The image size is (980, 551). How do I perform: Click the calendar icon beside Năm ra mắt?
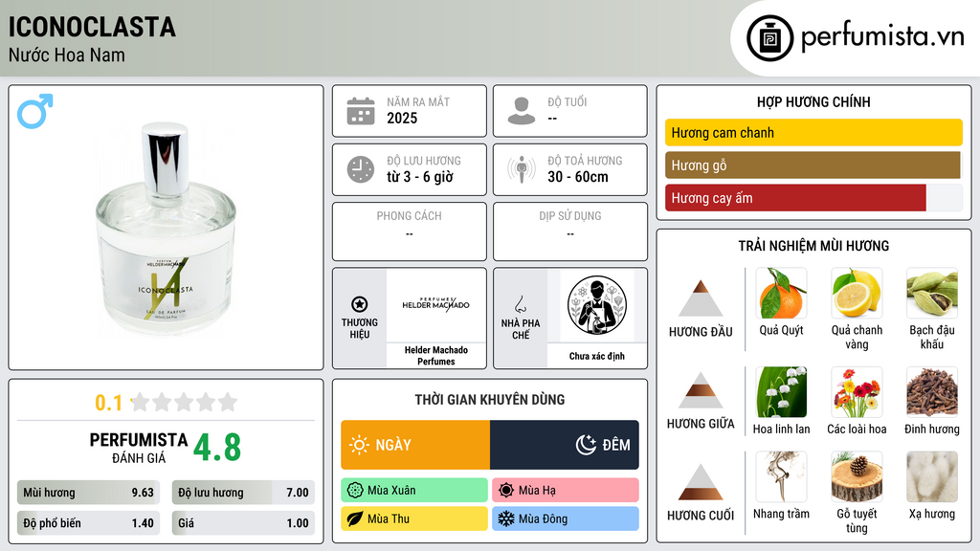pyautogui.click(x=361, y=111)
